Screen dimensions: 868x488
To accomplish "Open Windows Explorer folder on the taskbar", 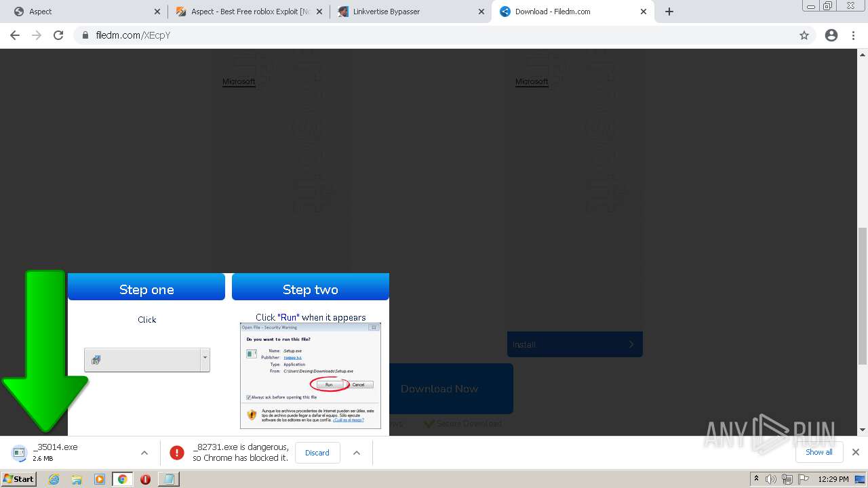I will 77,479.
